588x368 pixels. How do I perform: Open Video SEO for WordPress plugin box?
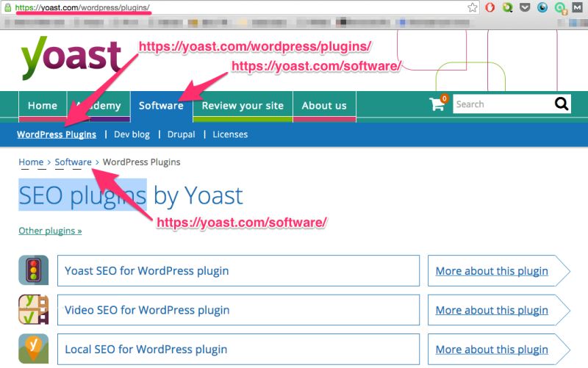[x=238, y=310]
